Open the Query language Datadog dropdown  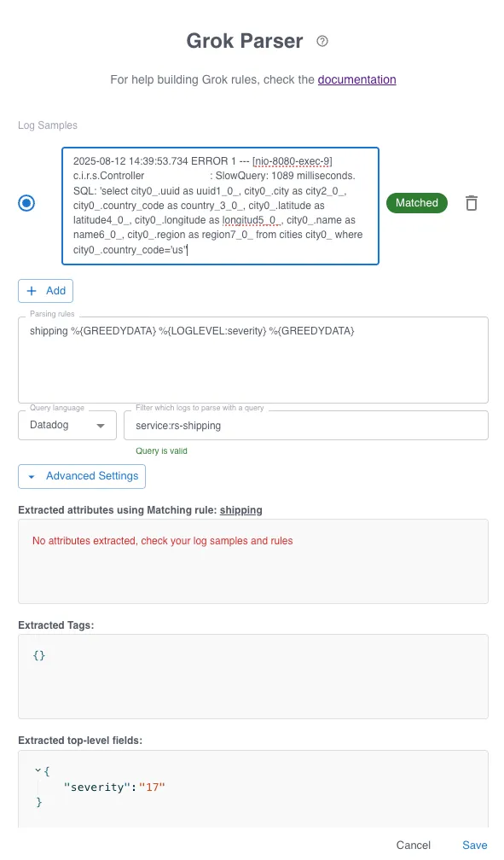pos(67,425)
